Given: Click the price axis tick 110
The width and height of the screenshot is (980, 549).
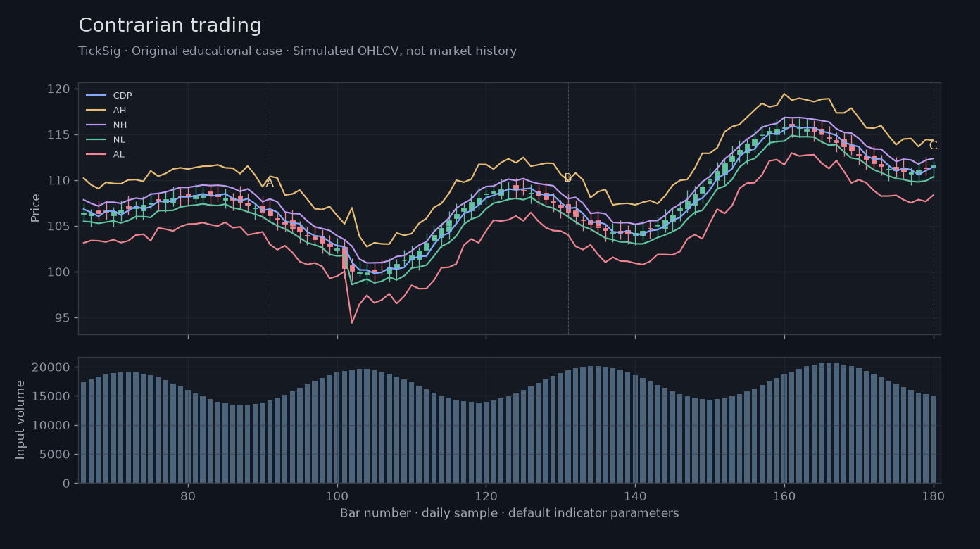Looking at the screenshot, I should pyautogui.click(x=59, y=181).
